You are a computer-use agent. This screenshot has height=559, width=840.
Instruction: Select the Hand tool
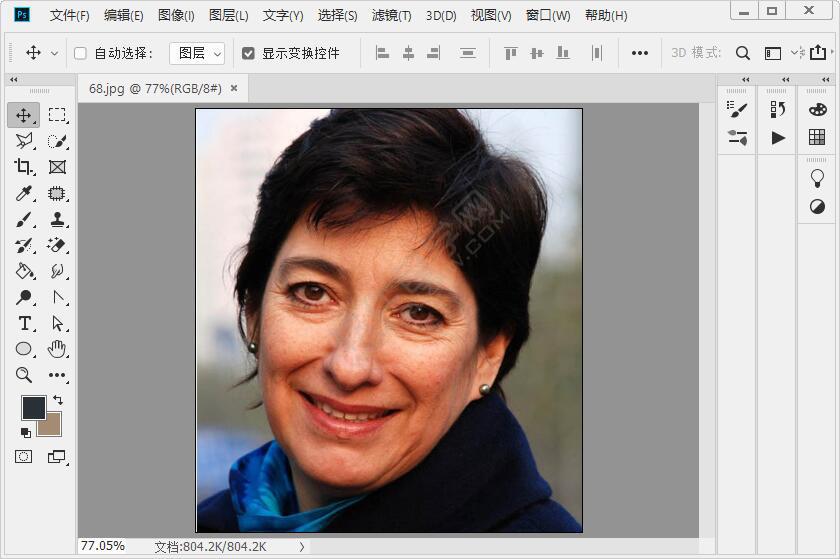pyautogui.click(x=57, y=349)
